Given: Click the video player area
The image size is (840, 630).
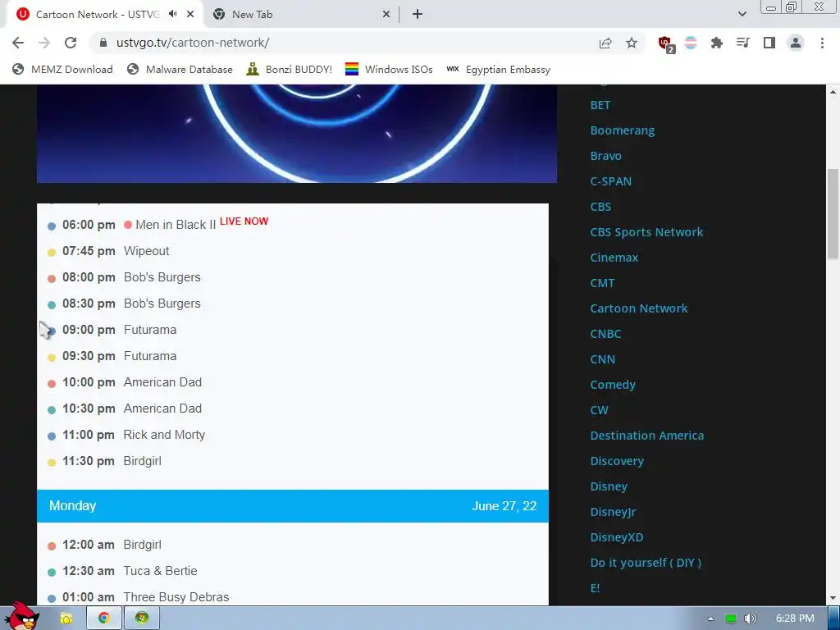Looking at the screenshot, I should pos(297,134).
